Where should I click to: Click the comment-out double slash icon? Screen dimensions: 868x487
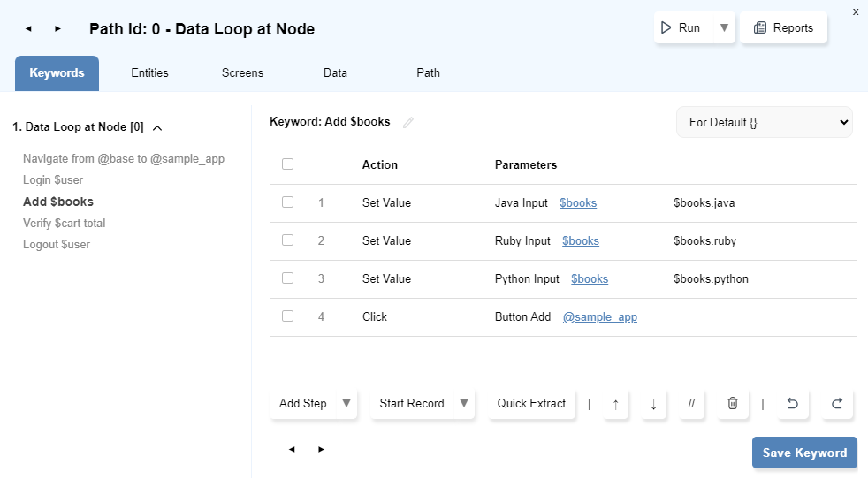(x=691, y=404)
